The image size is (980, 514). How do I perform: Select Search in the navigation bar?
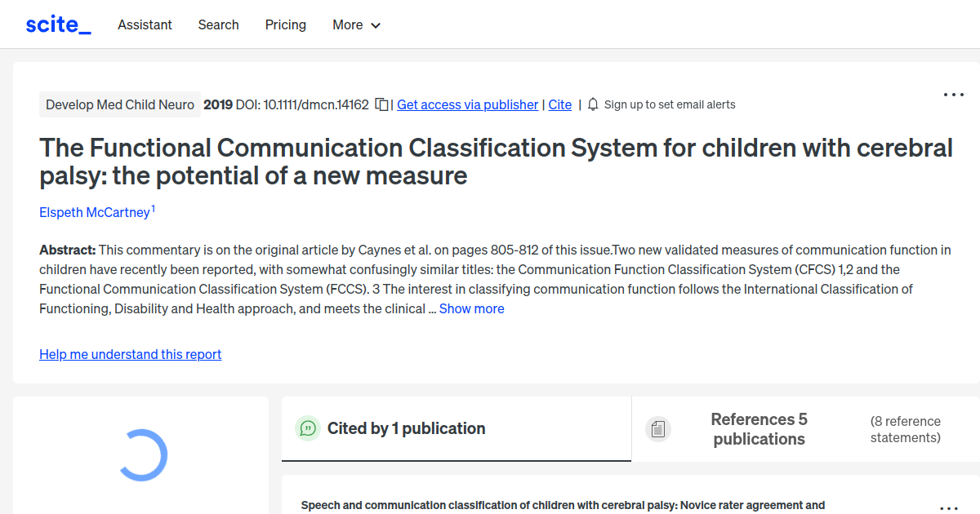pyautogui.click(x=218, y=24)
